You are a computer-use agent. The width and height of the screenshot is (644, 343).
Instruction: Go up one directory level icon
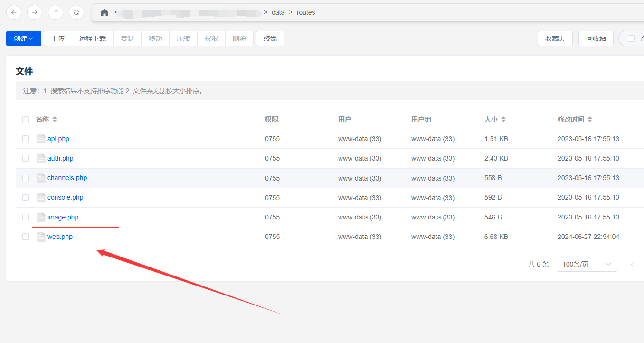point(56,12)
